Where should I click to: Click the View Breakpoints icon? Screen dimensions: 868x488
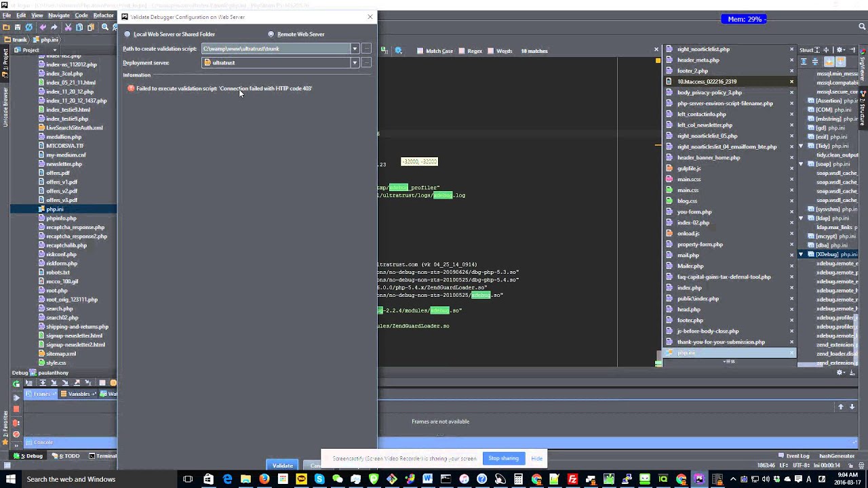click(x=16, y=423)
